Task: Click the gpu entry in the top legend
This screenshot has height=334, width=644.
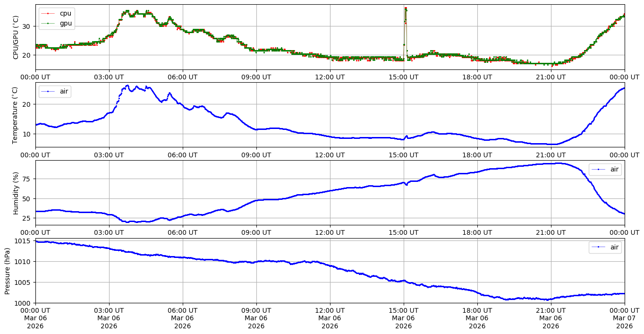Action: pos(65,23)
